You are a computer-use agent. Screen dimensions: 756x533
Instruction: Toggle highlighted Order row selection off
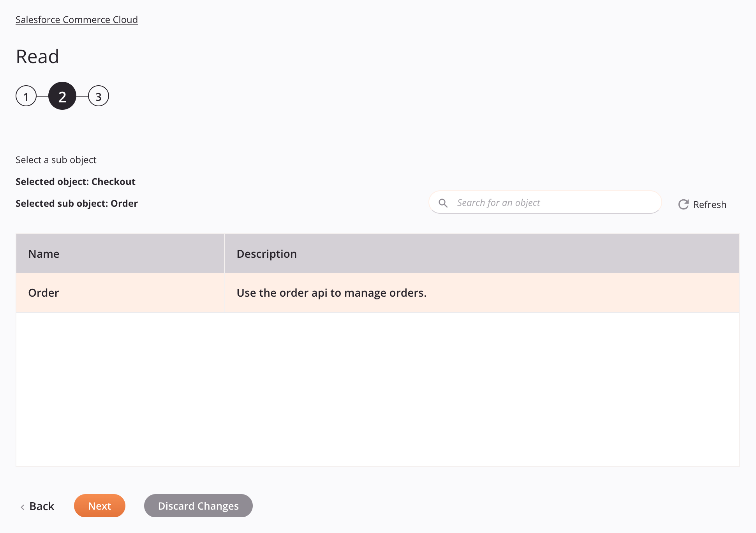pyautogui.click(x=377, y=292)
